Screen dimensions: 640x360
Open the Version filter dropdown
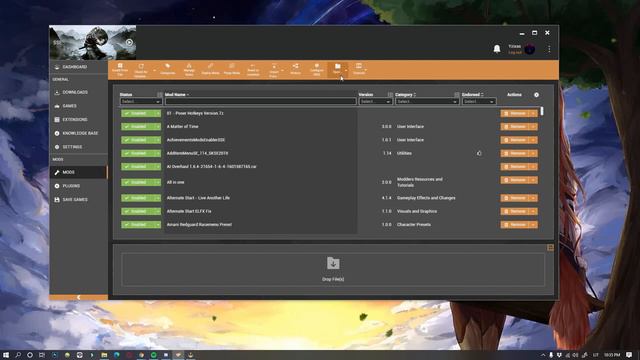(x=376, y=101)
